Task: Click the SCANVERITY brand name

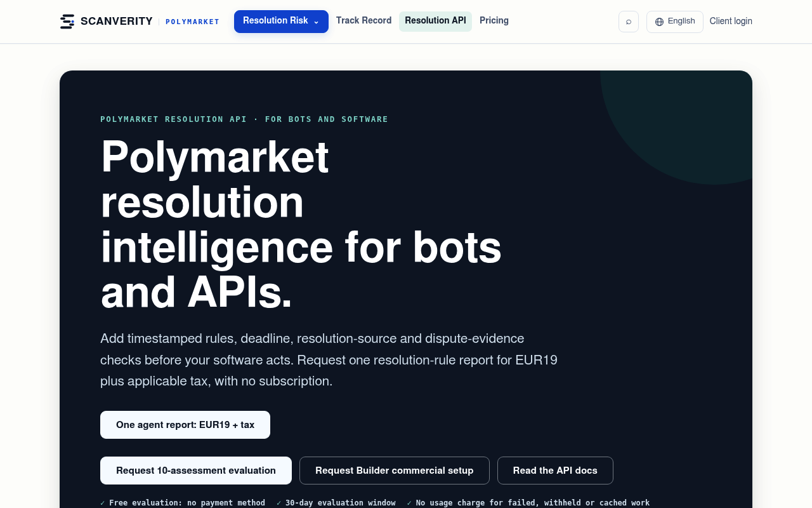Action: coord(117,22)
